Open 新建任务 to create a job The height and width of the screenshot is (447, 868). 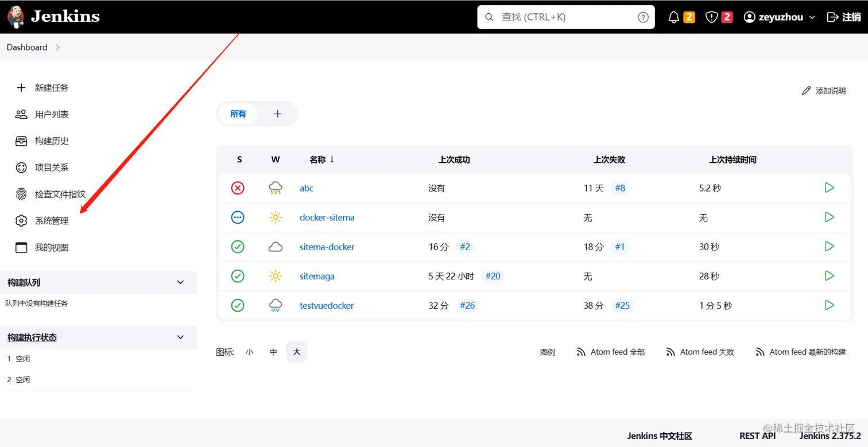[42, 88]
